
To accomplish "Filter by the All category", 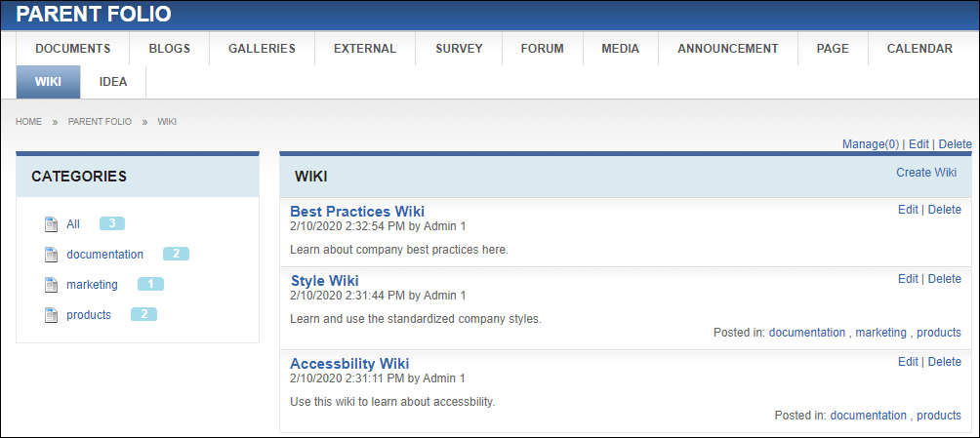I will tap(73, 224).
